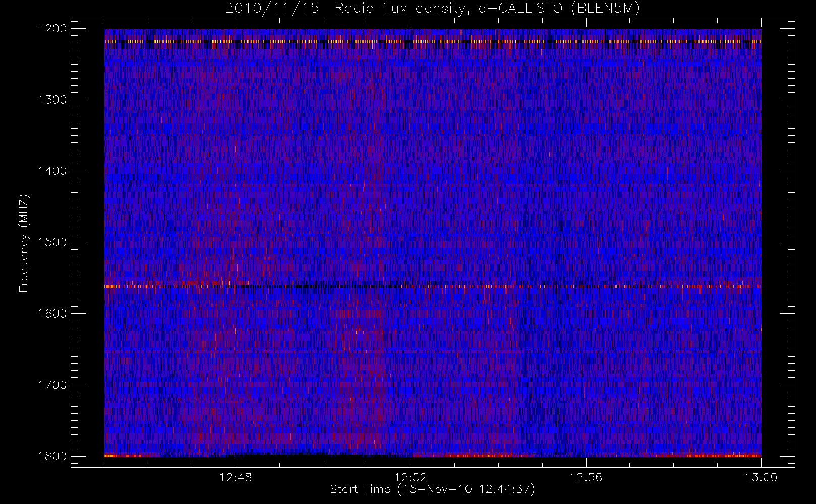Click the 12:52 time tick label
Screen dimensions: 816x504
click(411, 477)
